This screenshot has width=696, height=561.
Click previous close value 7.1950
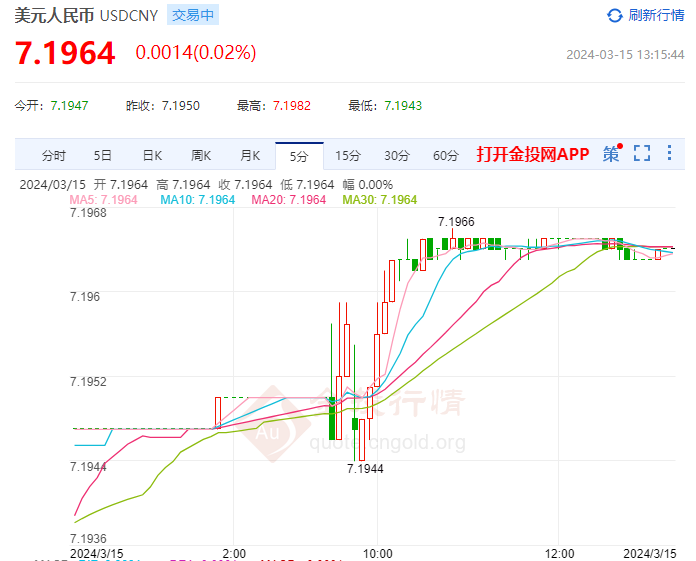click(181, 106)
